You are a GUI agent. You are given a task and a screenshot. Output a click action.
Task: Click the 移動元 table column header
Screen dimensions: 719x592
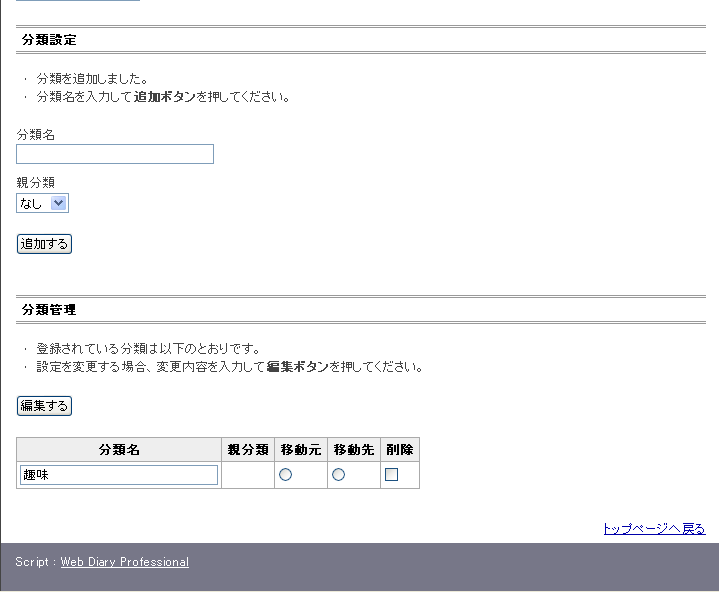(x=301, y=450)
